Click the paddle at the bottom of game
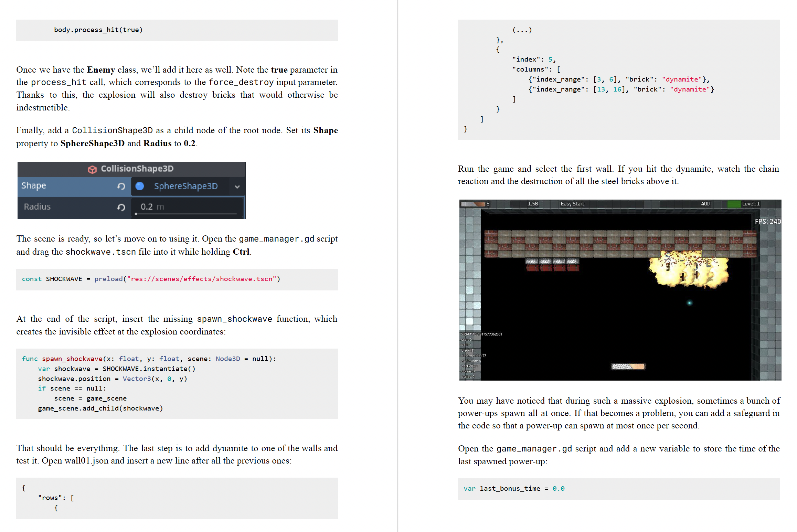The width and height of the screenshot is (797, 532). pyautogui.click(x=628, y=366)
